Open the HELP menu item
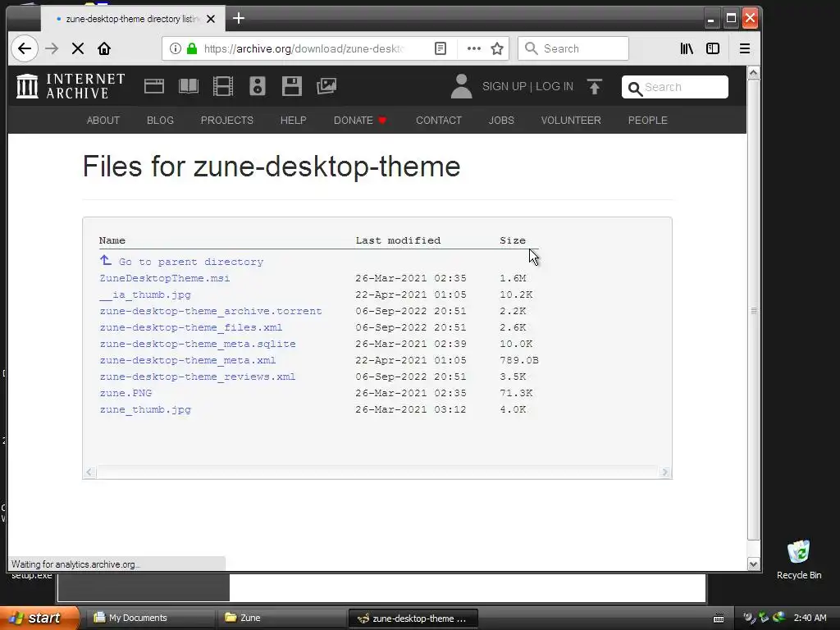The width and height of the screenshot is (840, 630). tap(294, 120)
